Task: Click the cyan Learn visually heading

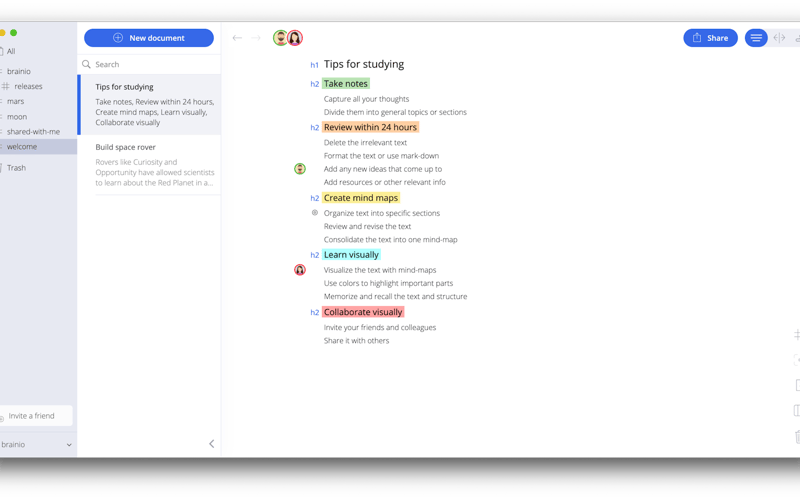Action: [x=351, y=255]
